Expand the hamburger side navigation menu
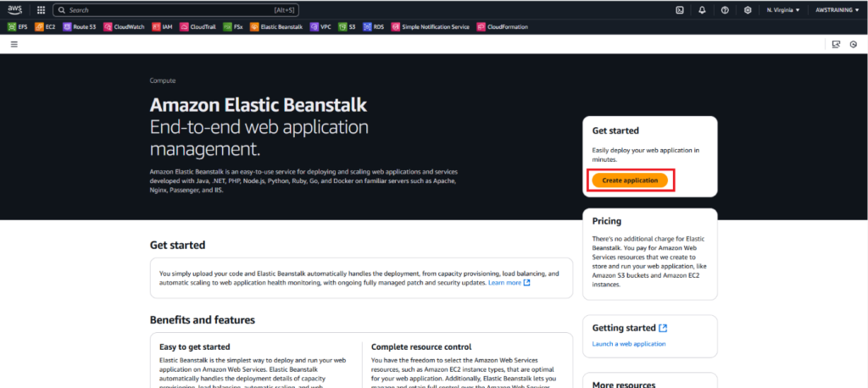Viewport: 868px width, 388px height. point(14,43)
